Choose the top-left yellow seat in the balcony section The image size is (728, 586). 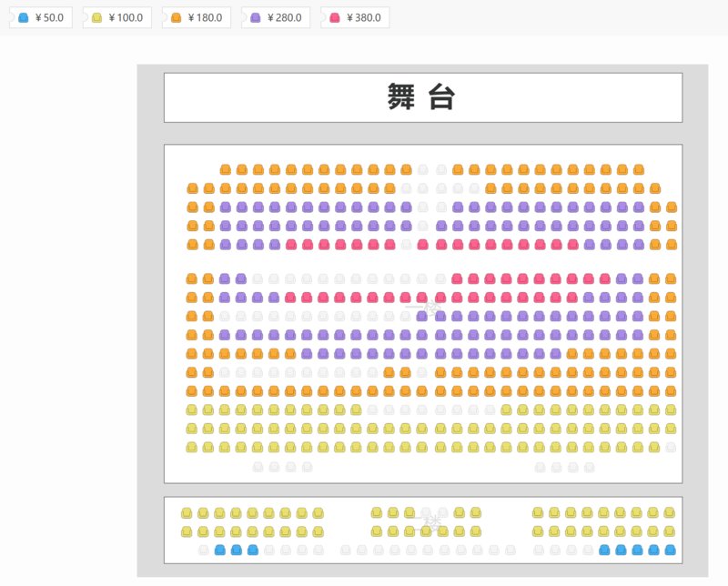click(x=187, y=513)
